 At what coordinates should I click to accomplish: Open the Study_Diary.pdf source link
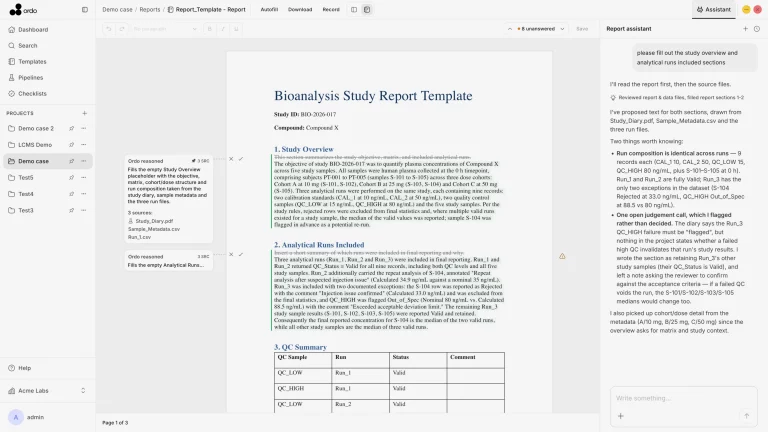coord(154,221)
